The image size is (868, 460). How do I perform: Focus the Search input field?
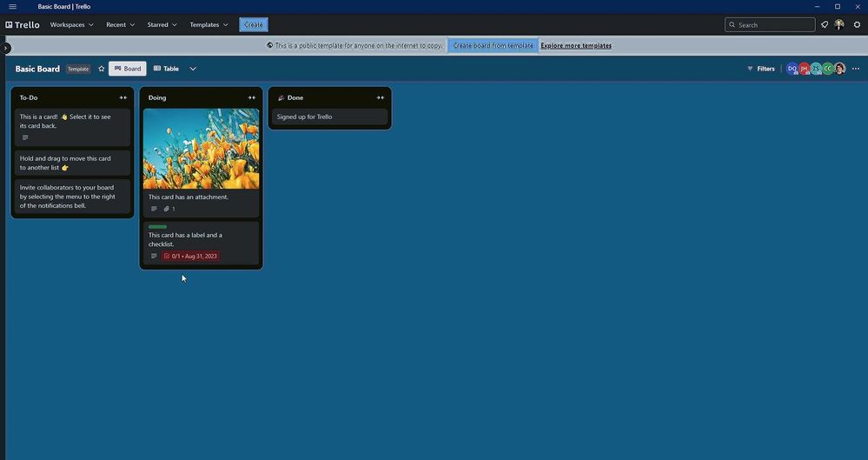tap(770, 25)
